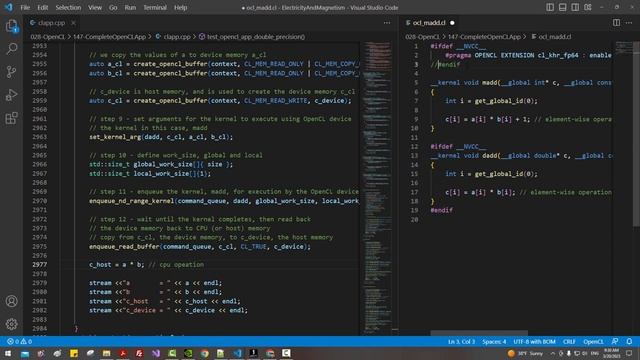Open 028-OpenCL breadcrumb in ocl_madd.cl editor
Viewport: 640px width, 360px height.
[x=422, y=37]
